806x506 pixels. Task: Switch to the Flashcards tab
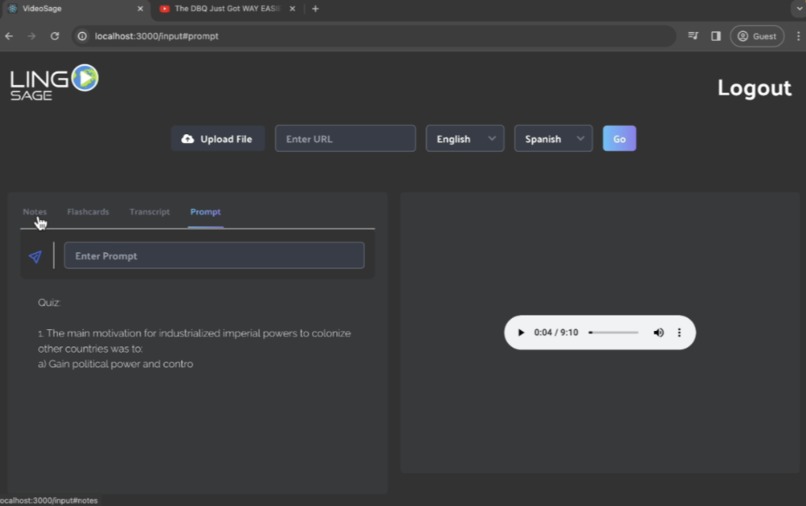(88, 212)
